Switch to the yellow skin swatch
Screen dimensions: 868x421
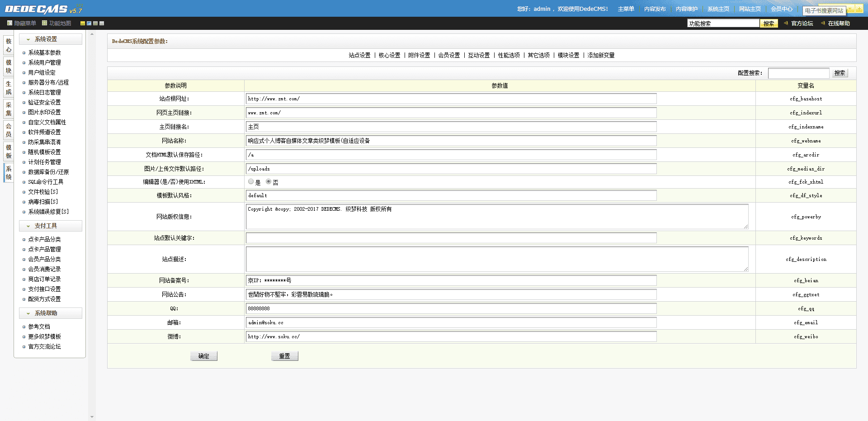coord(83,23)
